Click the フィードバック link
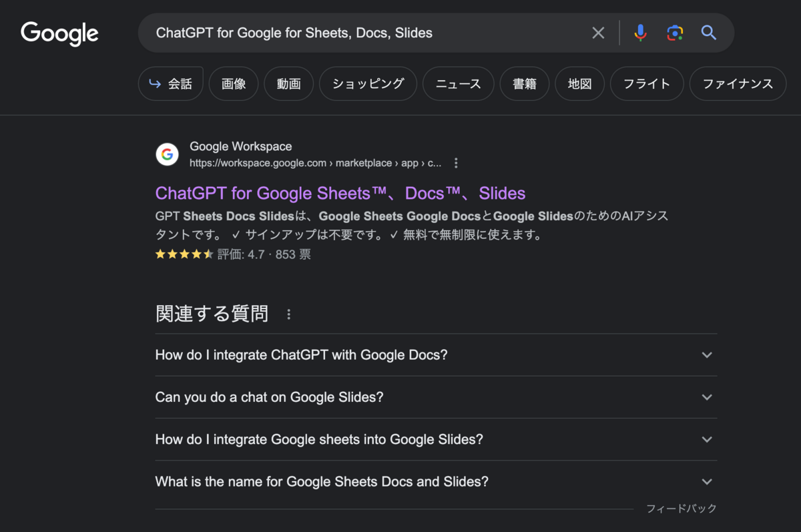Viewport: 801px width, 532px height. click(682, 509)
